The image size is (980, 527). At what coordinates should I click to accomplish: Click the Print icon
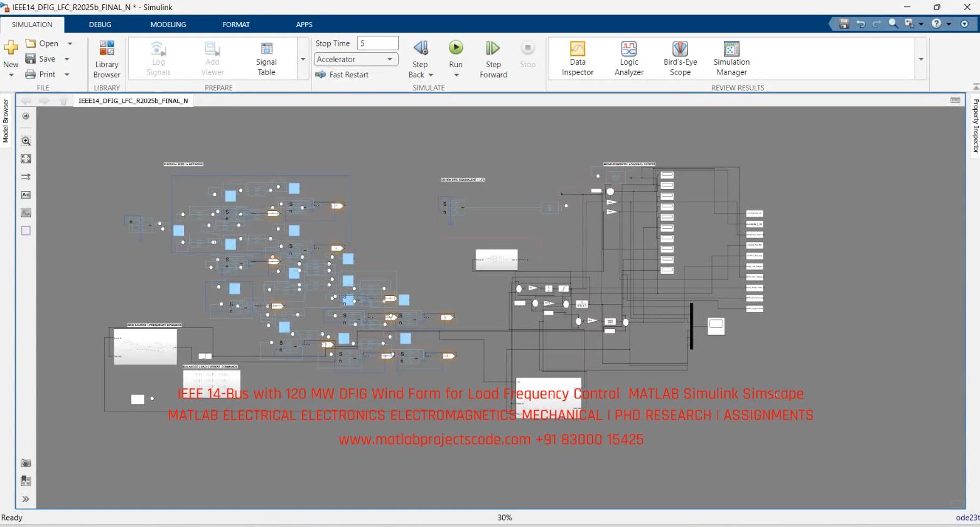pos(30,74)
